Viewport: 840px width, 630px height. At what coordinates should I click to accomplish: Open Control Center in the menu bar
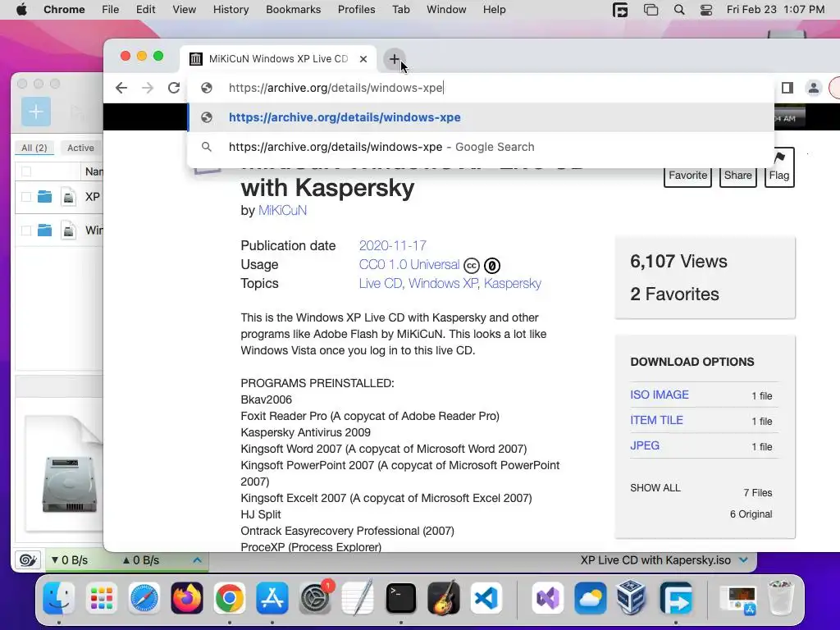[x=706, y=10]
